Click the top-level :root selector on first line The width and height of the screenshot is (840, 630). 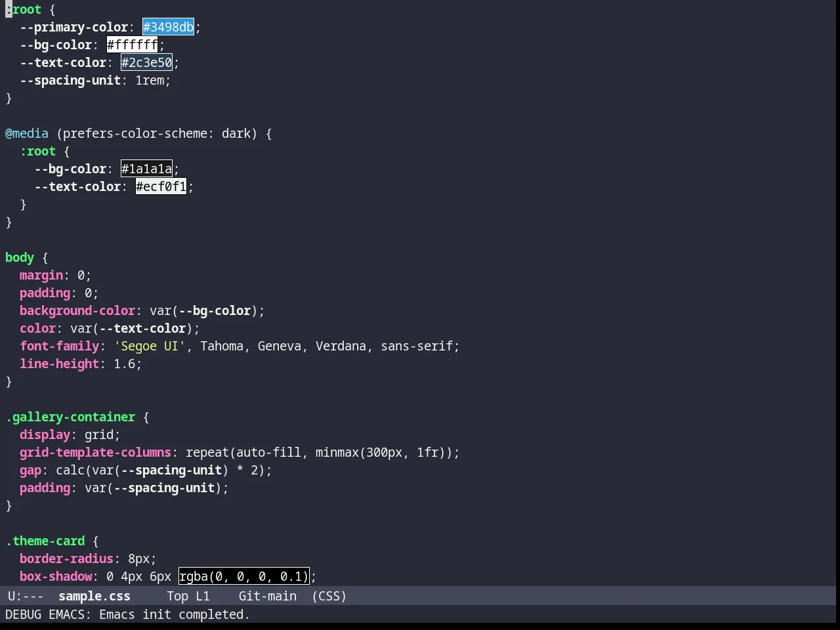point(23,9)
